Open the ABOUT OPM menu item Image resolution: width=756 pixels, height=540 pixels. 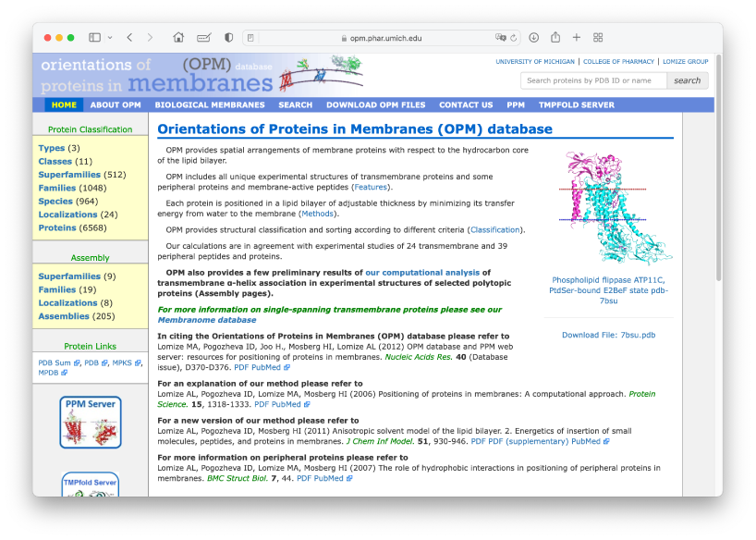(x=116, y=104)
